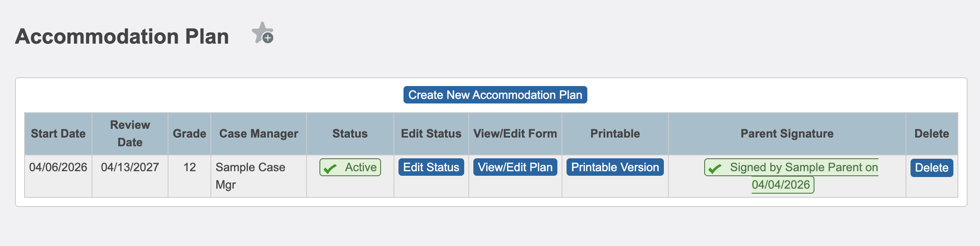Click the parent signature date 04/04/2026
This screenshot has height=246, width=980.
781,185
